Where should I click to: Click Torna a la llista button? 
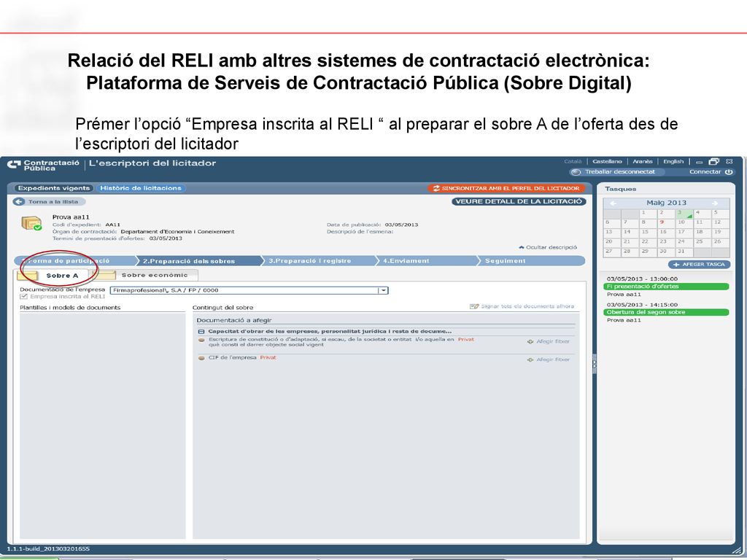(x=49, y=202)
